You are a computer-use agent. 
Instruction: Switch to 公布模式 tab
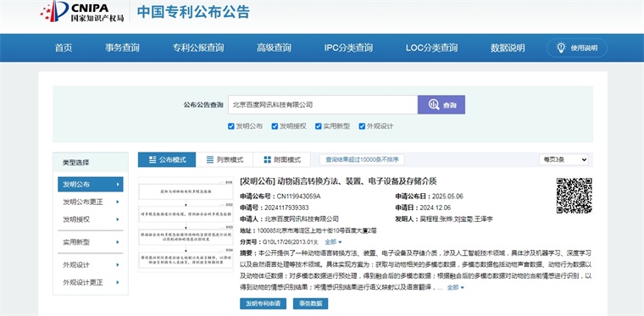click(x=167, y=159)
